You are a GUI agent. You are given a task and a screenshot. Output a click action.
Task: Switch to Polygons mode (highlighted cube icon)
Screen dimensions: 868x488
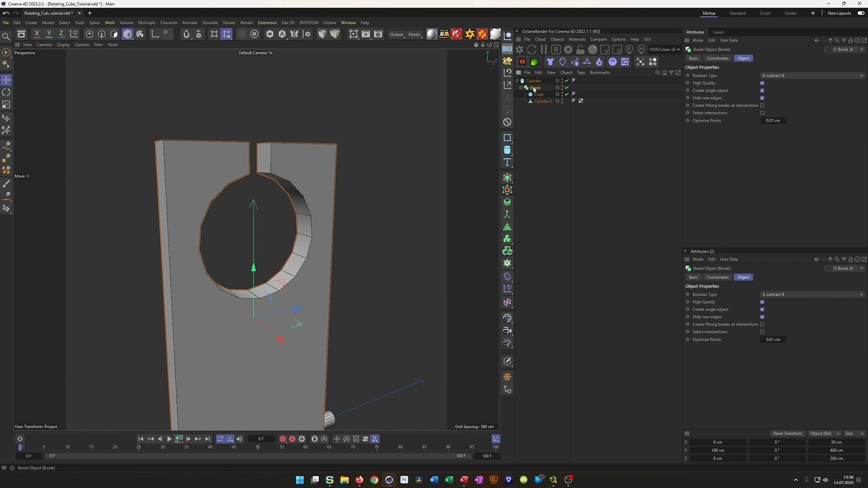(127, 34)
